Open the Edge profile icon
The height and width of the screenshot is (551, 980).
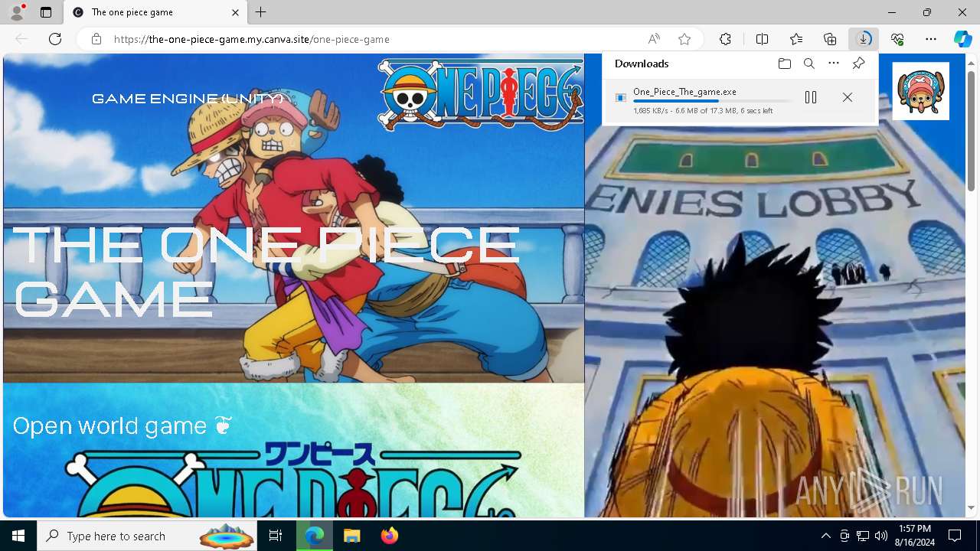point(17,12)
